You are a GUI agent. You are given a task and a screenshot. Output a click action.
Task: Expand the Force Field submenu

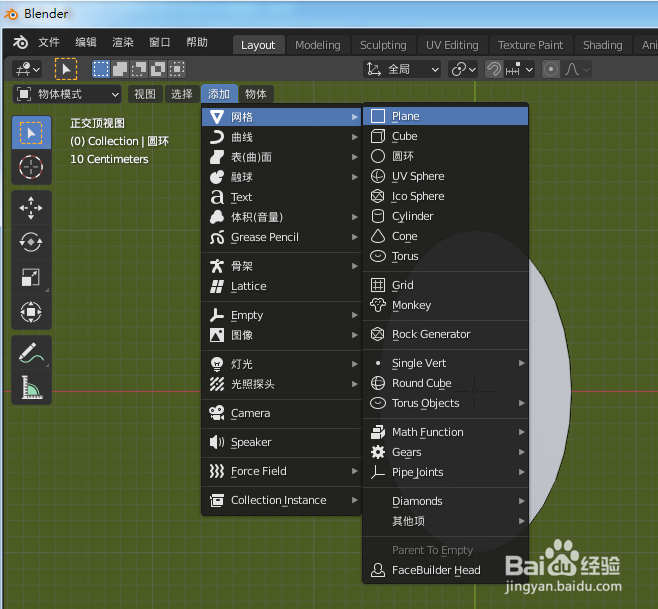pos(282,471)
